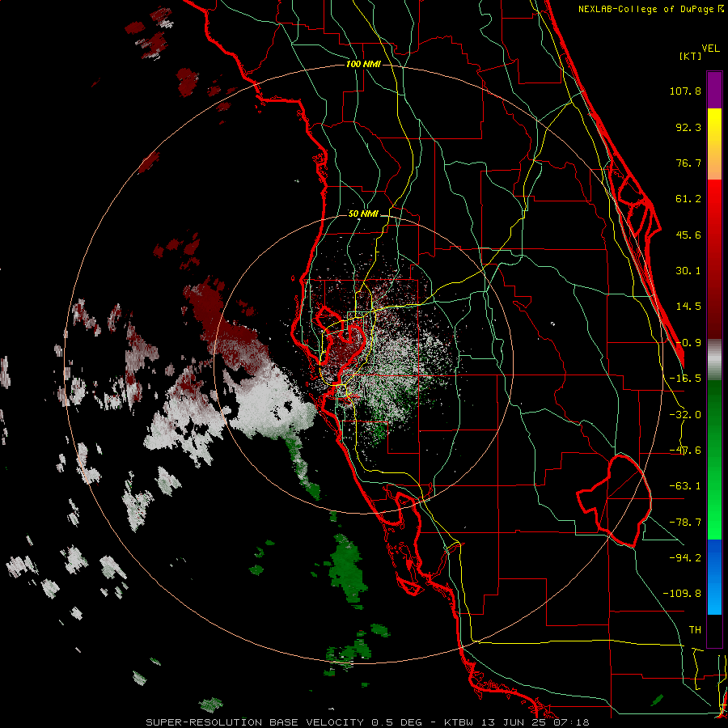This screenshot has height=728, width=728.
Task: Click the TH legend label
Action: tap(695, 630)
